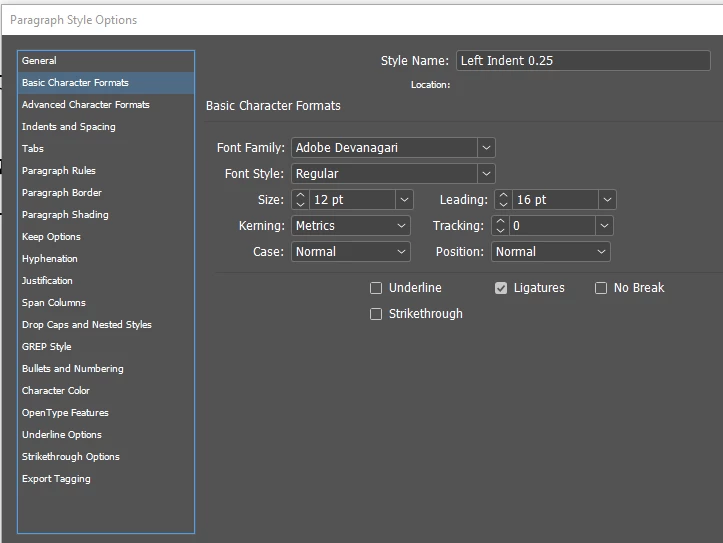Viewport: 723px width, 543px height.
Task: Increase Leading with up arrow
Action: click(x=504, y=195)
